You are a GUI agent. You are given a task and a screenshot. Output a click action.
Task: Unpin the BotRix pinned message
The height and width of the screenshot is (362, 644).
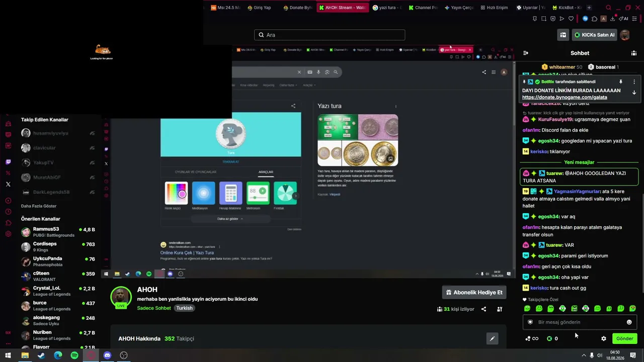click(621, 82)
